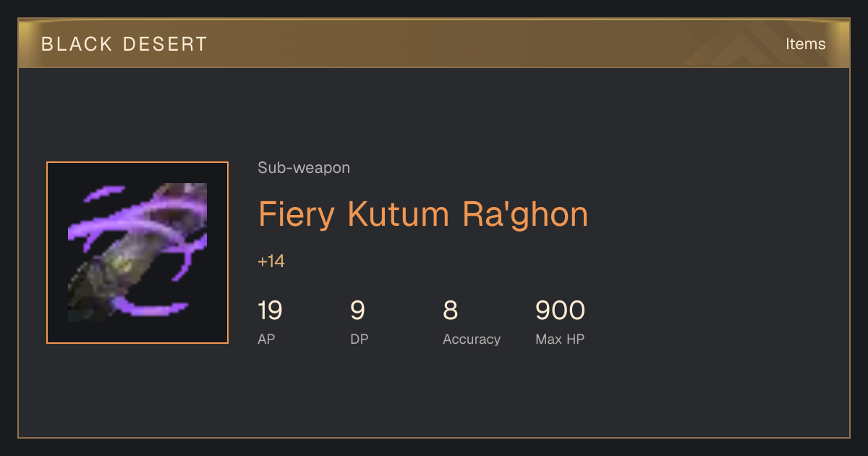Image resolution: width=868 pixels, height=456 pixels.
Task: Select the Accuracy value 8
Action: click(x=450, y=311)
